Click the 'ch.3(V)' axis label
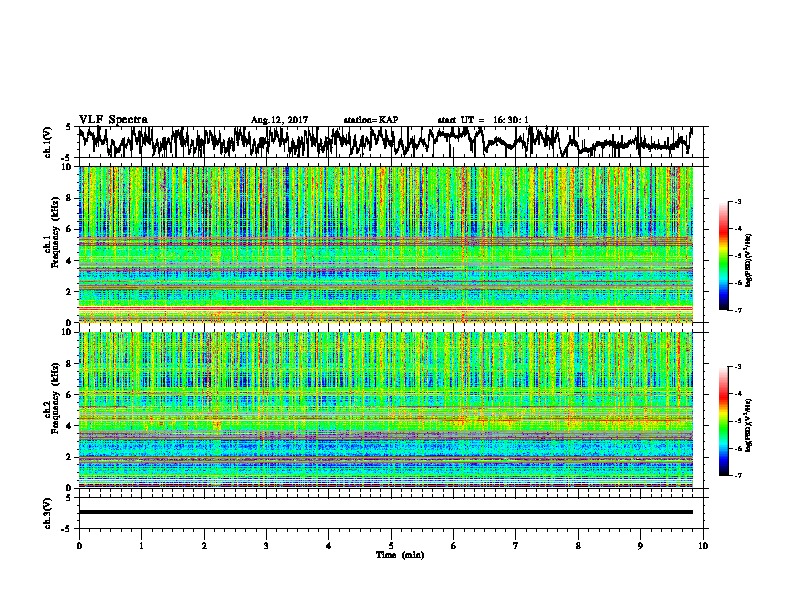Viewport: 792px width, 612px height. tap(47, 513)
